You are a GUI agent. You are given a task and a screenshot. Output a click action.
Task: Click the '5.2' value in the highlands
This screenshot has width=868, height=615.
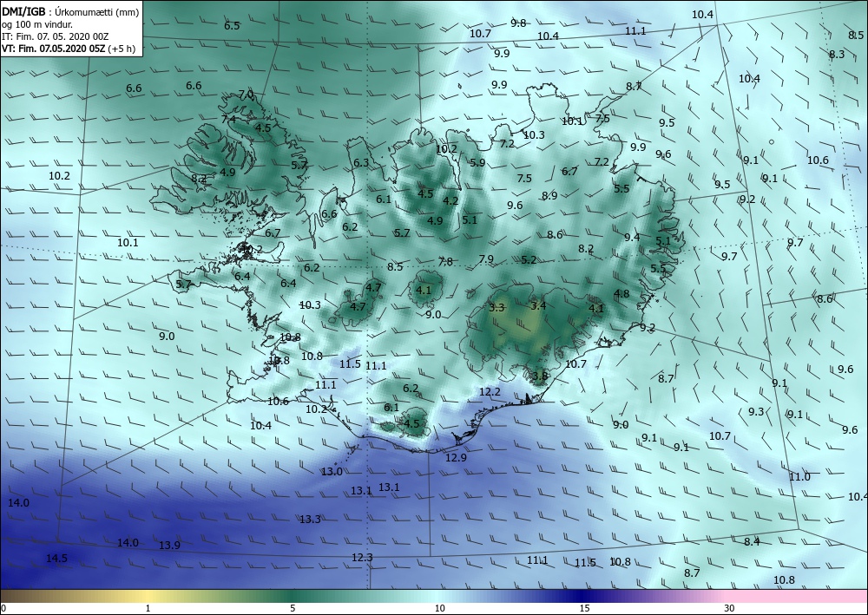click(529, 259)
